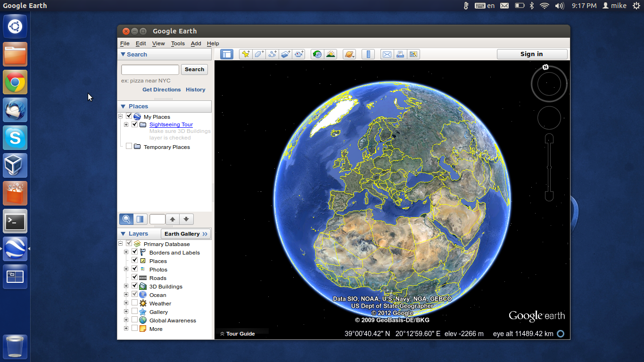Move item down in Places list
Image resolution: width=644 pixels, height=362 pixels.
click(x=186, y=219)
